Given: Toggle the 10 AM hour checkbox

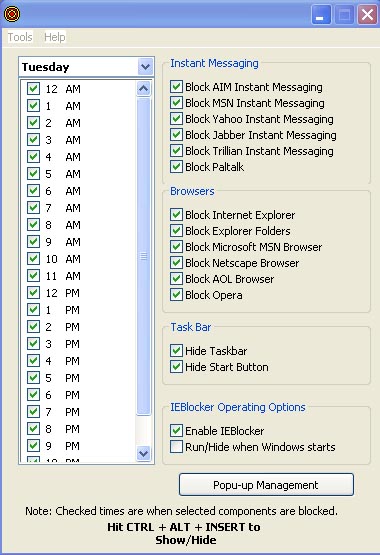Looking at the screenshot, I should coord(33,258).
